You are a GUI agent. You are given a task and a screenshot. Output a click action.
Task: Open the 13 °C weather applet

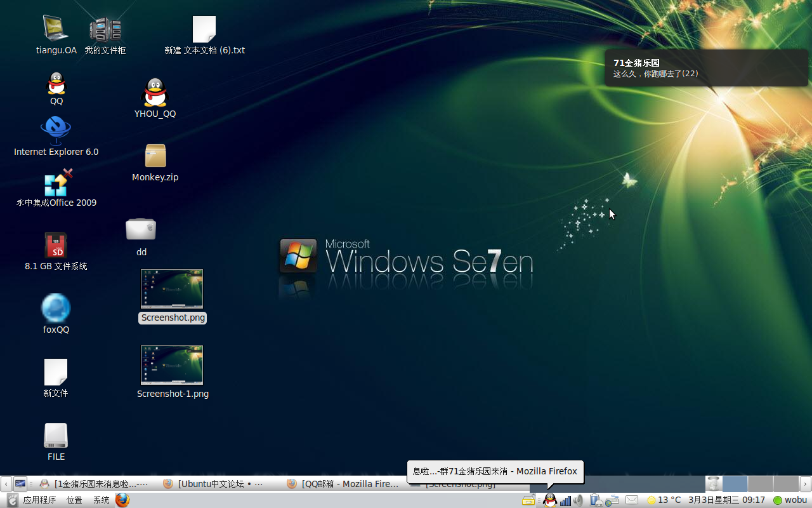coord(664,500)
